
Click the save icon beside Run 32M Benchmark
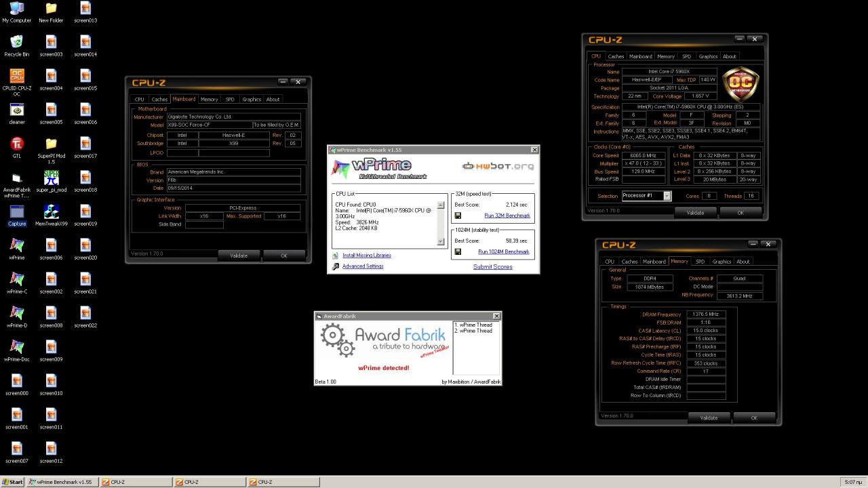point(458,216)
